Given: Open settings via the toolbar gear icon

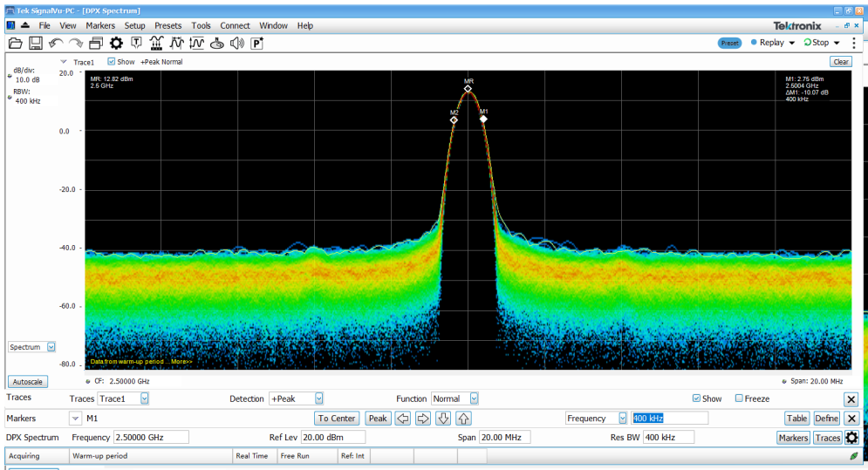Looking at the screenshot, I should tap(116, 44).
